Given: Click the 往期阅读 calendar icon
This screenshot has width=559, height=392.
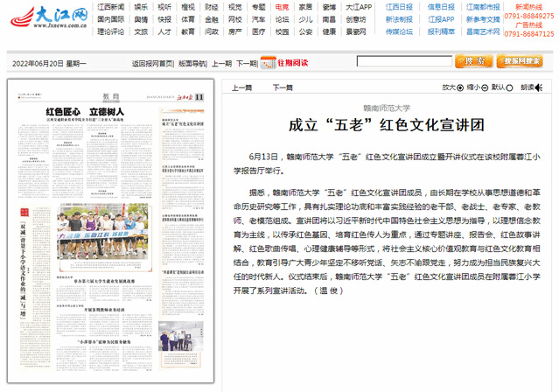Looking at the screenshot, I should click(269, 63).
